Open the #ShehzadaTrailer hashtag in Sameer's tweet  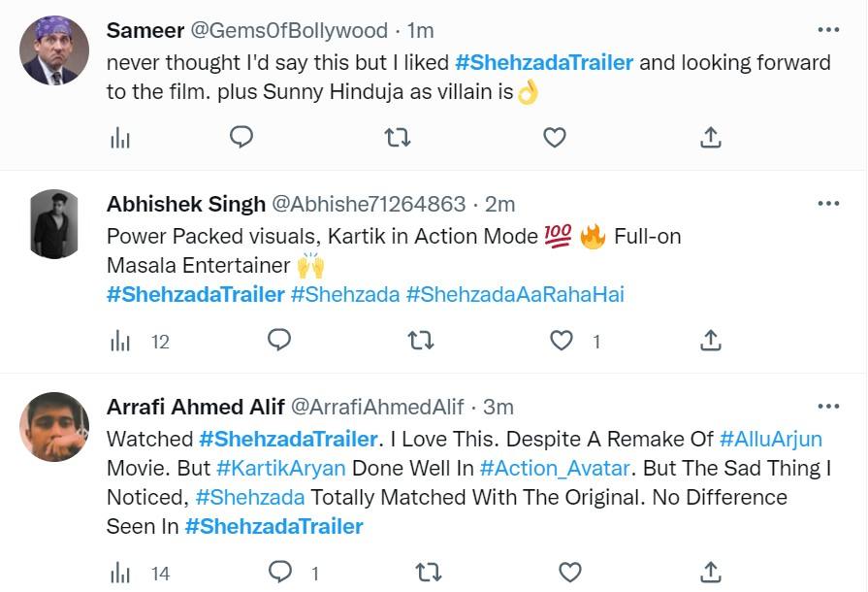[x=543, y=61]
